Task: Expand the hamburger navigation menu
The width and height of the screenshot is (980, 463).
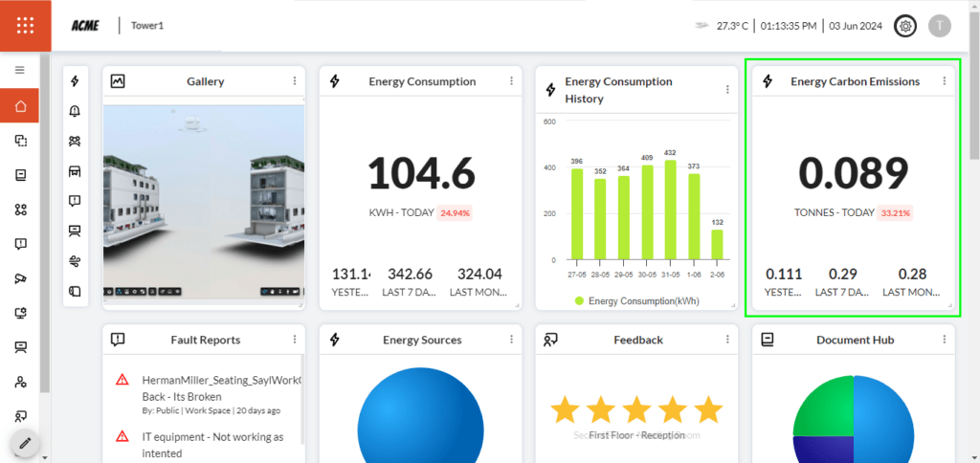Action: pos(19,70)
